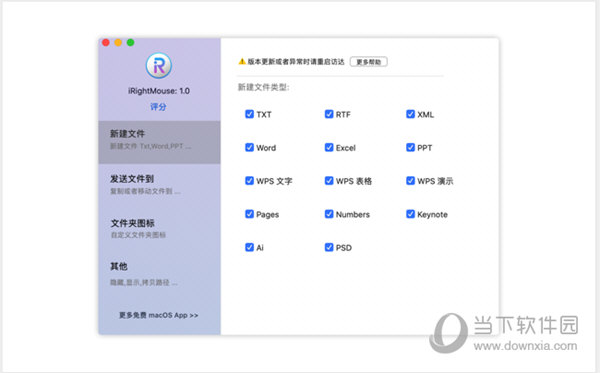Viewport: 600px width, 373px height.
Task: Toggle the RTF checkbox
Action: click(329, 114)
